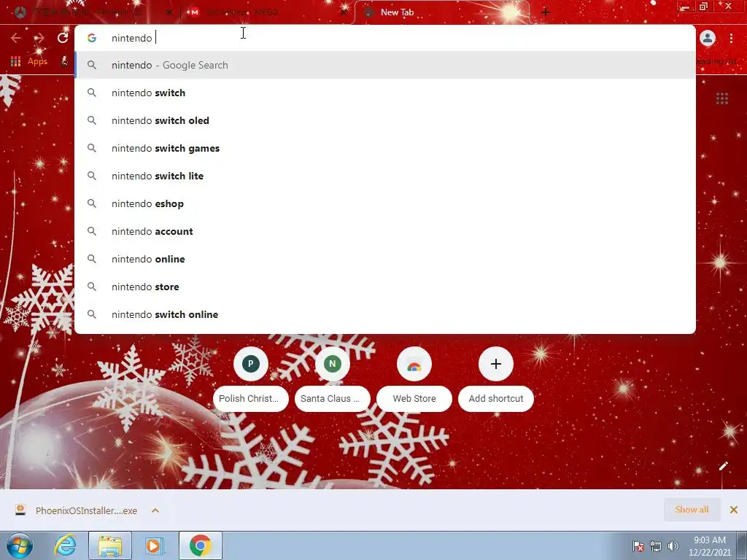Open the Chrome profile avatar menu
Screen dimensions: 747x560
point(708,38)
